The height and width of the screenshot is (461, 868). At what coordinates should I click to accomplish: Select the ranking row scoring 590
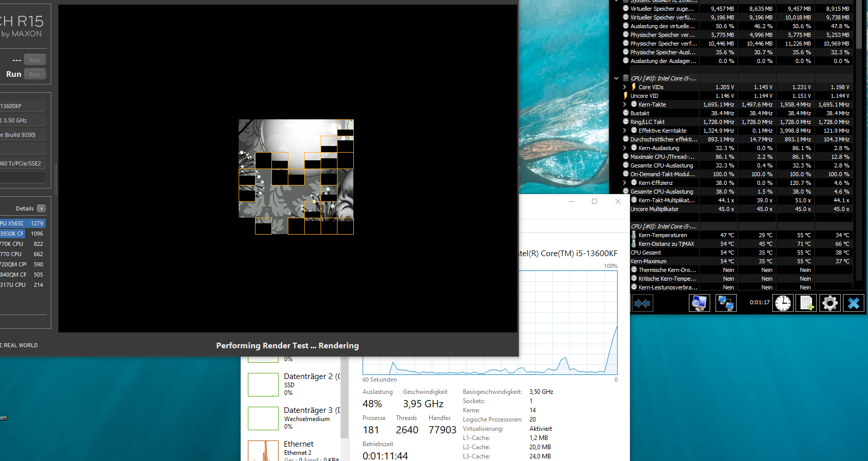[23, 264]
